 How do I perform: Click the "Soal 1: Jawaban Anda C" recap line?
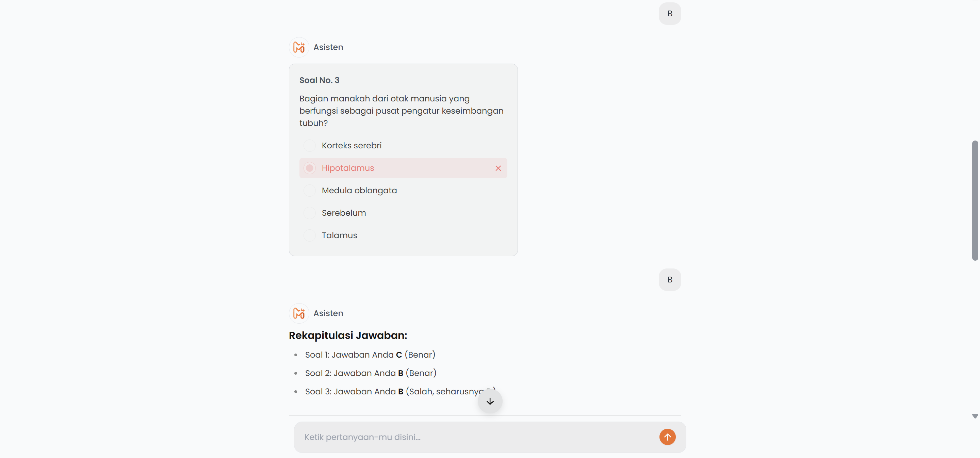point(370,355)
